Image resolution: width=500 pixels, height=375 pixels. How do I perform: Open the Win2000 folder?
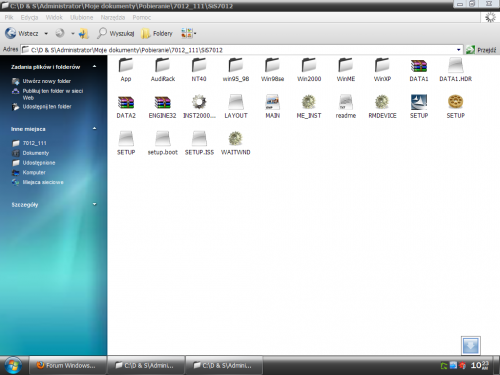[x=309, y=69]
